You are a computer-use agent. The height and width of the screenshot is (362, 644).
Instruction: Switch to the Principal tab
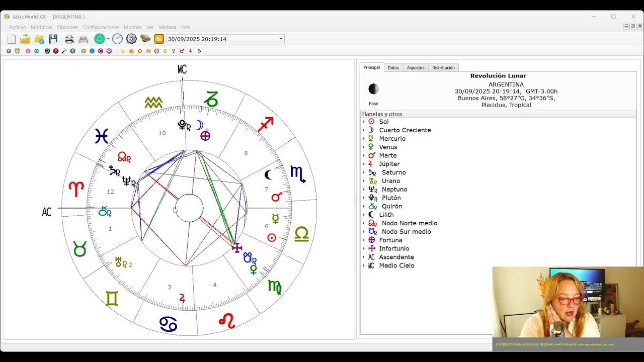pyautogui.click(x=372, y=67)
